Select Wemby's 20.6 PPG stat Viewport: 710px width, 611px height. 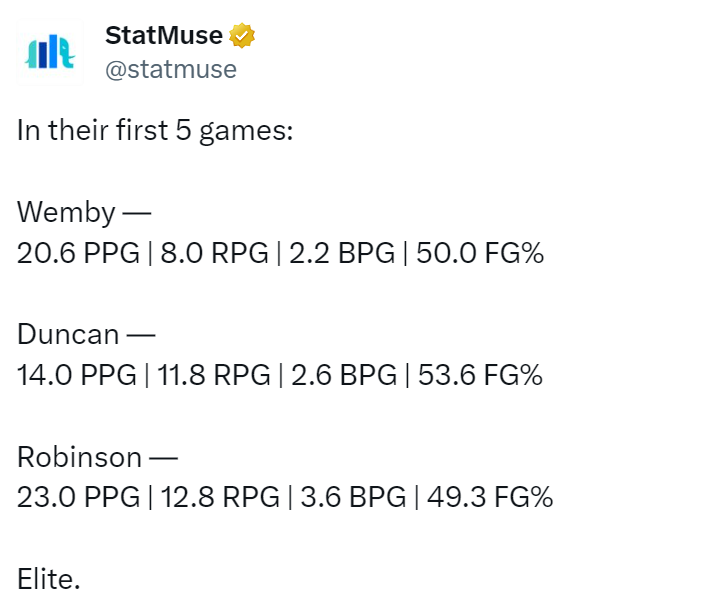click(77, 254)
